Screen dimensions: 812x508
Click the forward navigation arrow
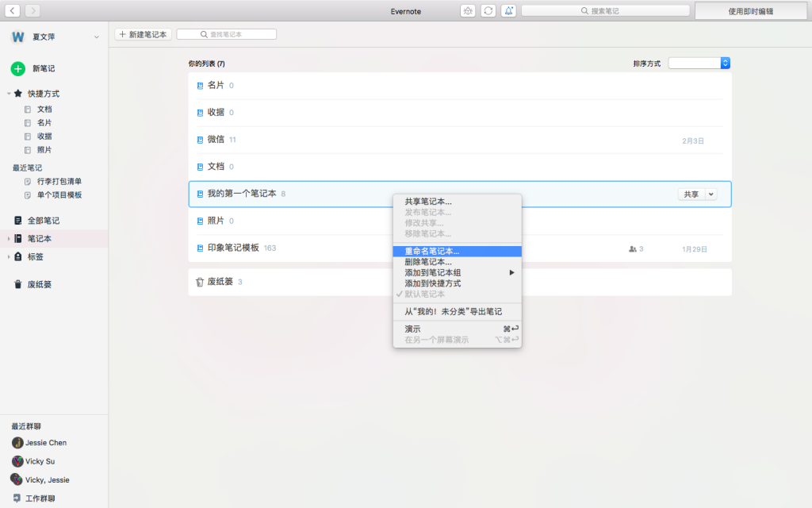[x=33, y=10]
